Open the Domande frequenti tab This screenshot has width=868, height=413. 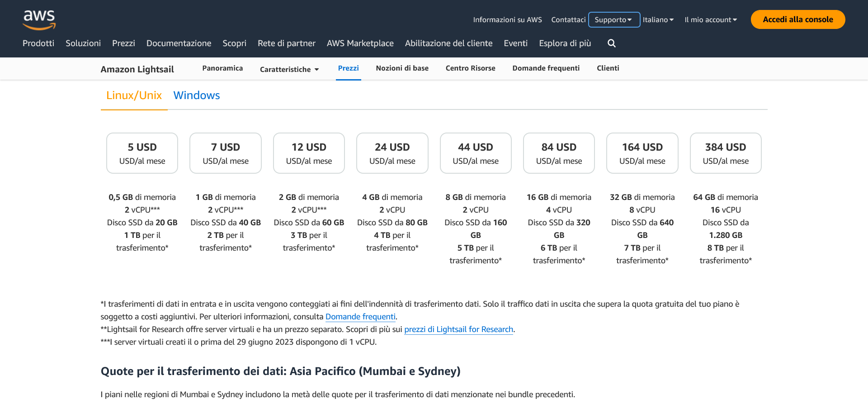click(x=546, y=68)
